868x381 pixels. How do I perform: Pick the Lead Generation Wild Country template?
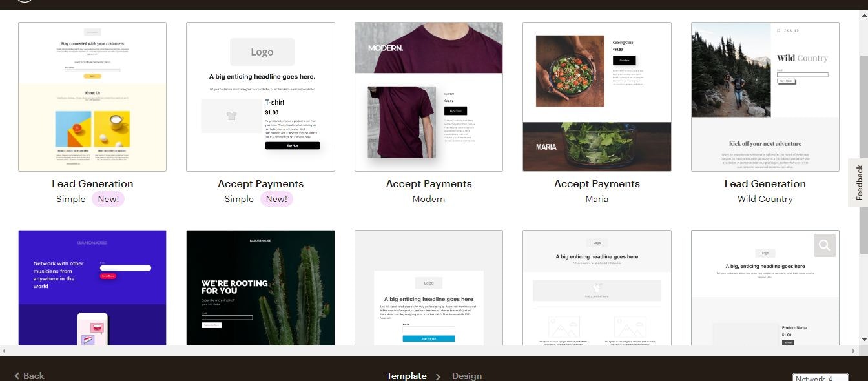765,97
